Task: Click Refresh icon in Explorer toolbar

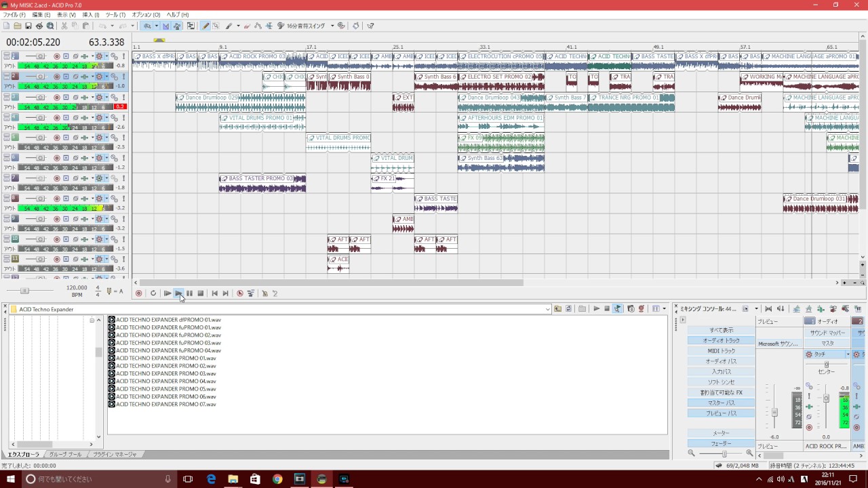Action: pyautogui.click(x=569, y=308)
